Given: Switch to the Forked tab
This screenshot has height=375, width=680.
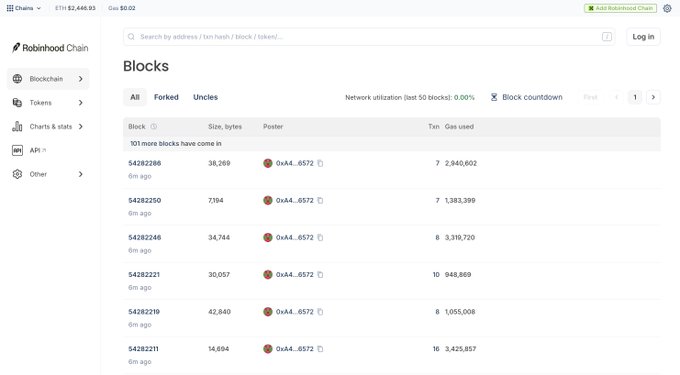Looking at the screenshot, I should (166, 97).
